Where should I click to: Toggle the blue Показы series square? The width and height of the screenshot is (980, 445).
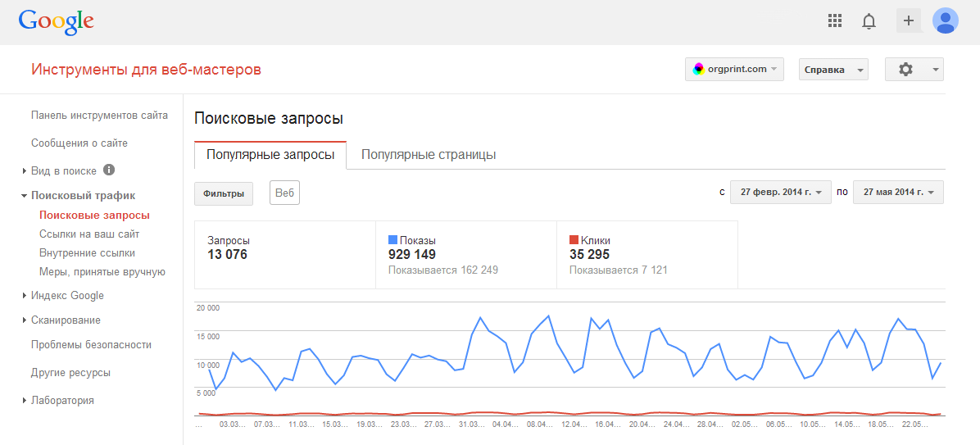[x=392, y=240]
